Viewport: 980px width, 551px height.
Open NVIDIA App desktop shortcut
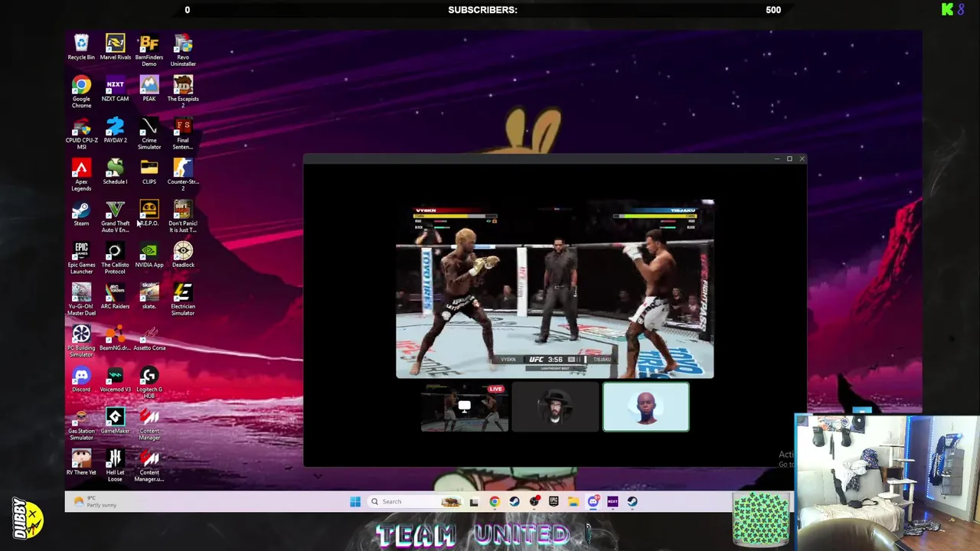pos(149,255)
